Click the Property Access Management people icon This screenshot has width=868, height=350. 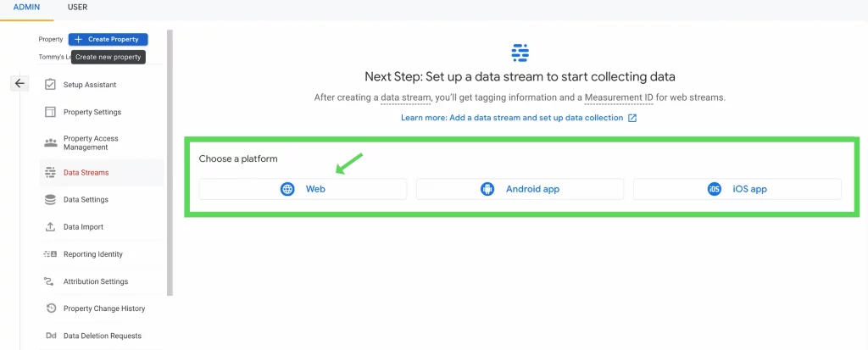pos(50,143)
